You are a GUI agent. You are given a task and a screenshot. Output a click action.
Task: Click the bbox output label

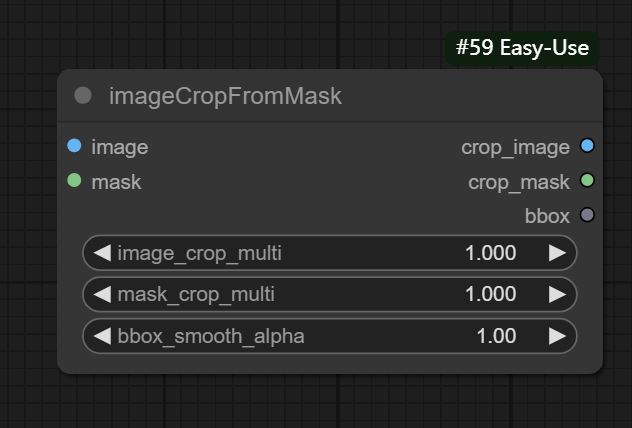(x=547, y=215)
